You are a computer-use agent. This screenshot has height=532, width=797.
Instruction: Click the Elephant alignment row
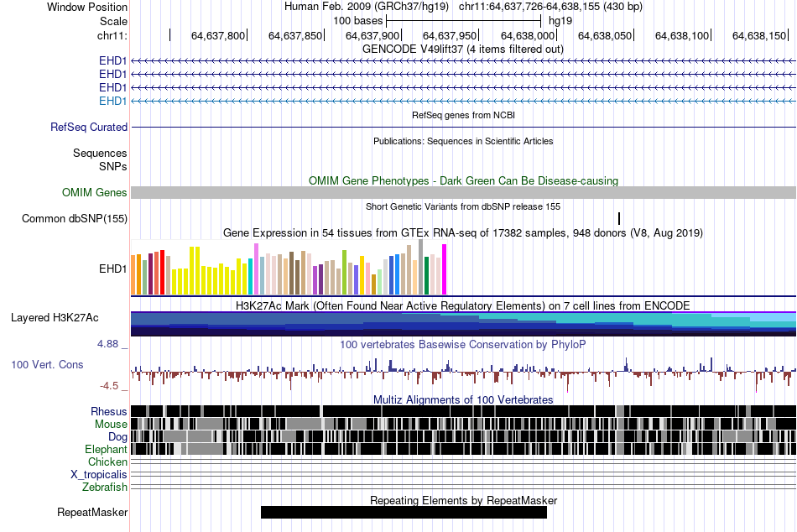[464, 449]
